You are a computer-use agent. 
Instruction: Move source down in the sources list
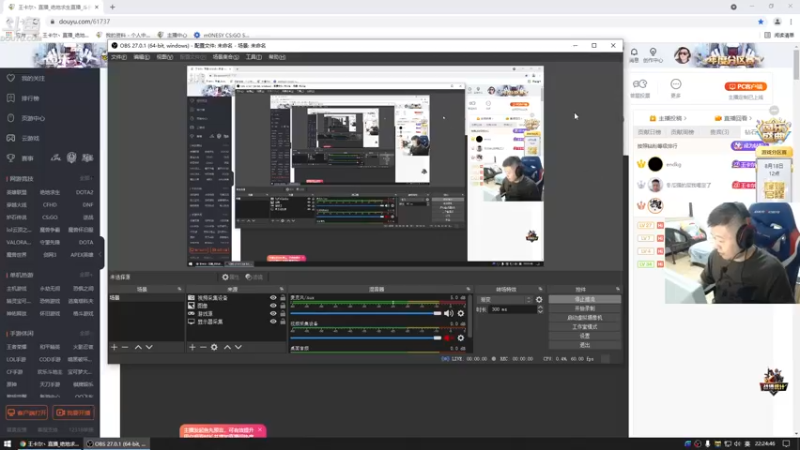[238, 347]
